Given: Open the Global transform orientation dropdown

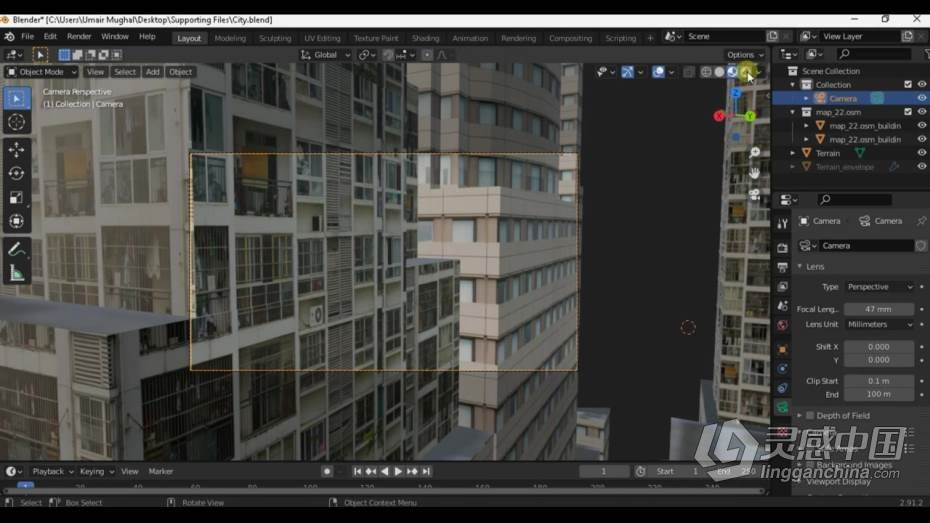Looking at the screenshot, I should [x=325, y=55].
